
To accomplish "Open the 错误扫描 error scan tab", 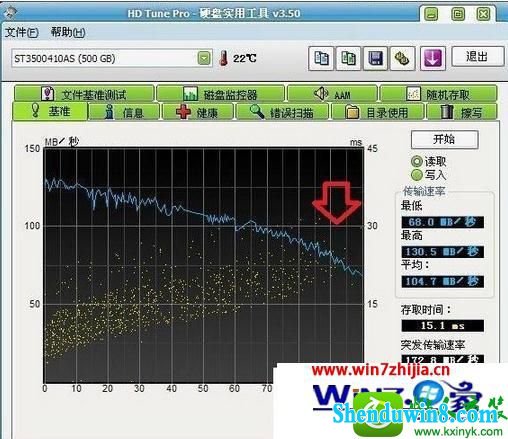I will 282,112.
